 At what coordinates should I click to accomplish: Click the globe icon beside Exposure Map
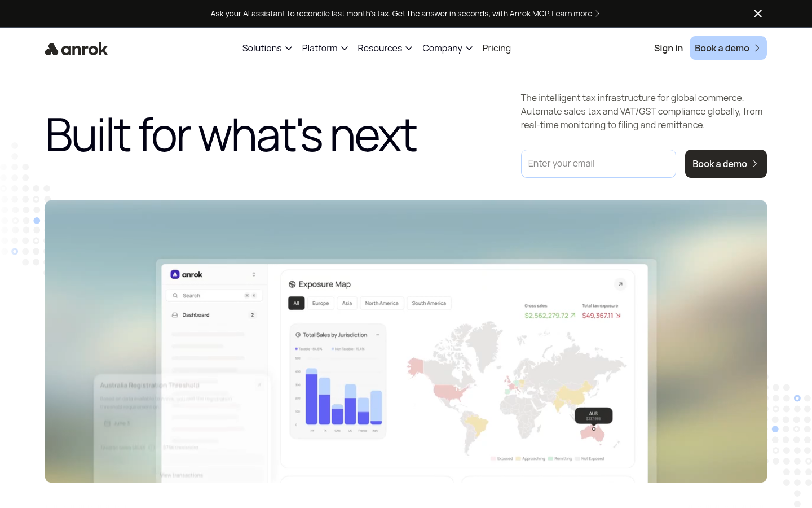point(292,284)
